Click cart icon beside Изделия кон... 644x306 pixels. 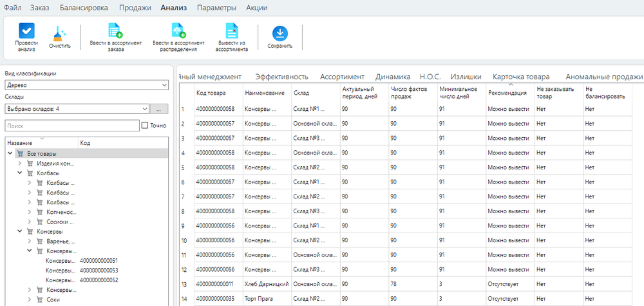click(x=30, y=164)
